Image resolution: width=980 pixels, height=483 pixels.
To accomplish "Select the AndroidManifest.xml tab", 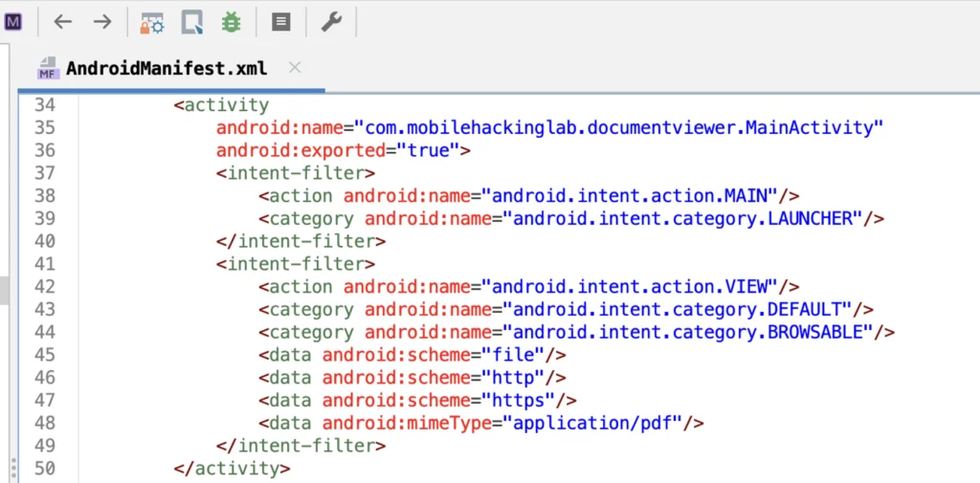I will pos(167,68).
